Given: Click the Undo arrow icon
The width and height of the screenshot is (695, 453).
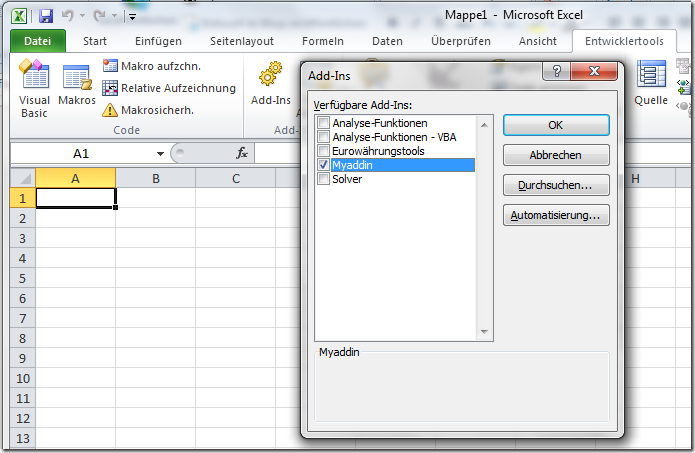Looking at the screenshot, I should (67, 16).
